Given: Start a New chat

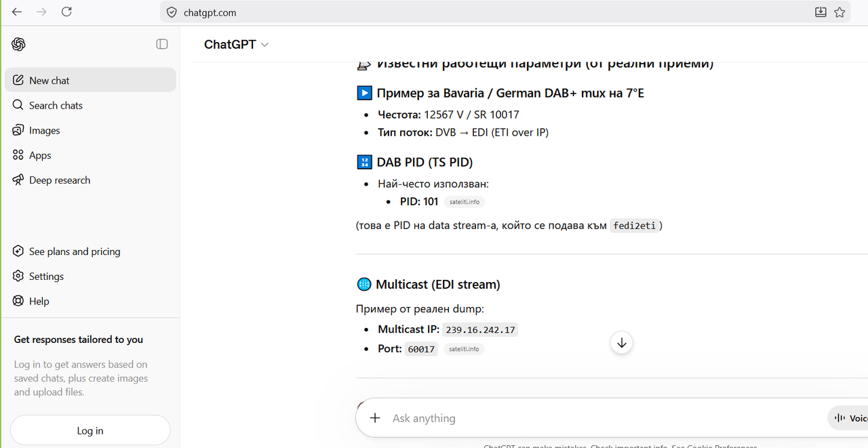Looking at the screenshot, I should click(x=90, y=80).
